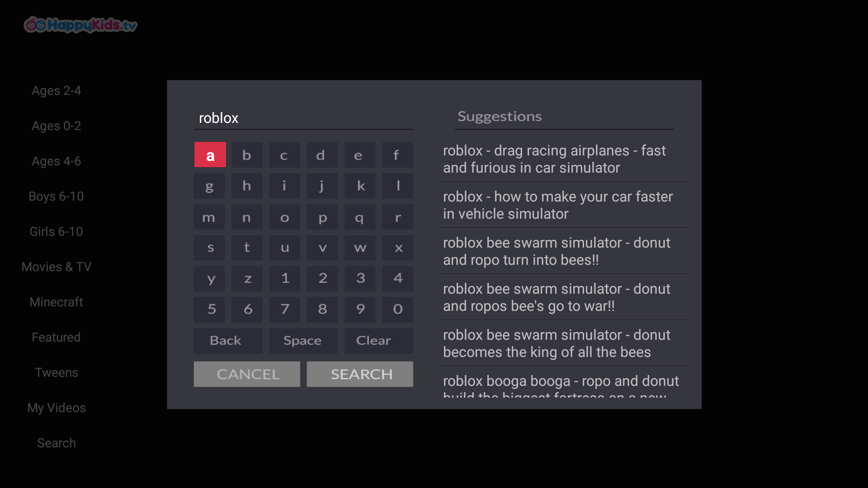The width and height of the screenshot is (868, 488).
Task: Click the HappyKids.tv logo
Action: (x=80, y=25)
